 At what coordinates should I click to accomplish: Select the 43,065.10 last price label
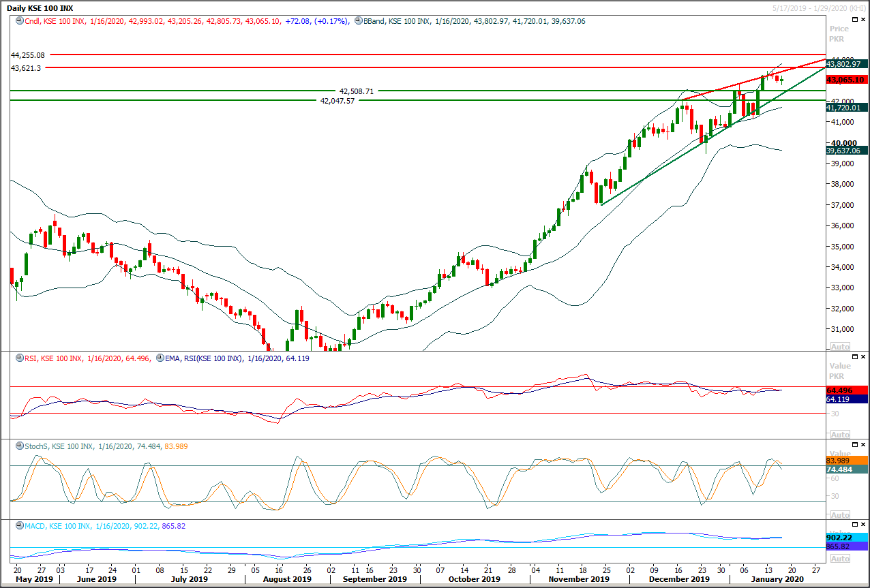tap(846, 80)
